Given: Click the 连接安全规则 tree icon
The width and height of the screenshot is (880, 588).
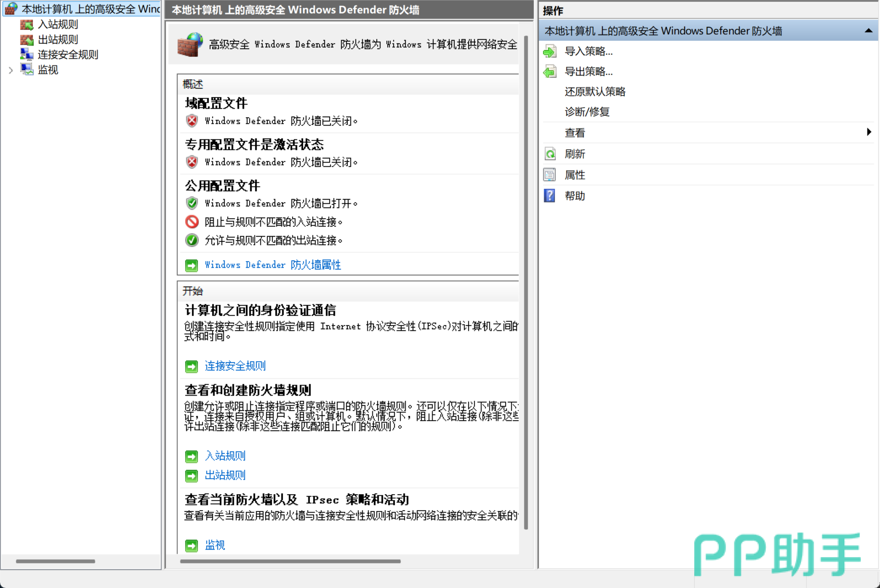Looking at the screenshot, I should click(27, 54).
